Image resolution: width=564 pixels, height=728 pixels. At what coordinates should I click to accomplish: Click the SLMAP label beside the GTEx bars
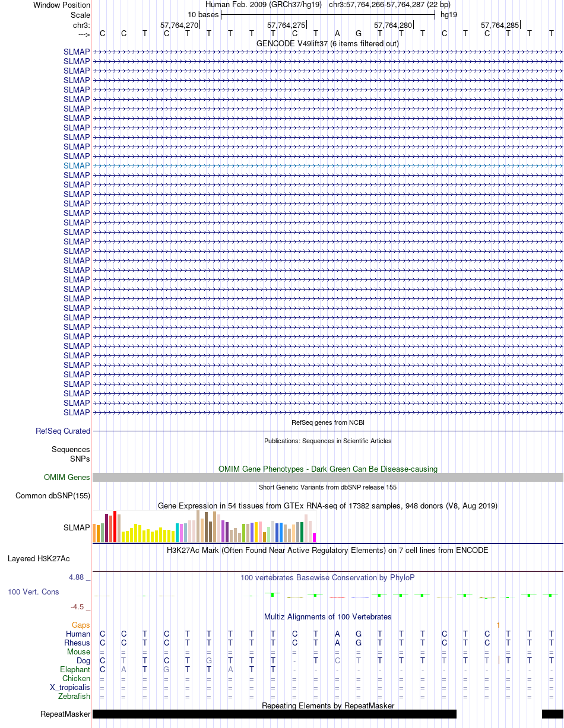[x=77, y=527]
